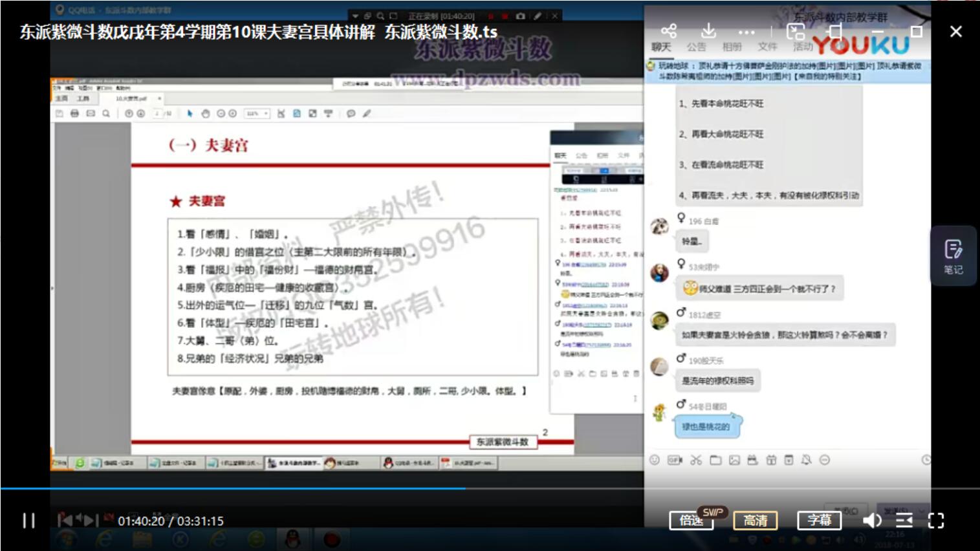Viewport: 980px width, 551px height.
Task: Open the PDF search tool
Action: (x=105, y=113)
